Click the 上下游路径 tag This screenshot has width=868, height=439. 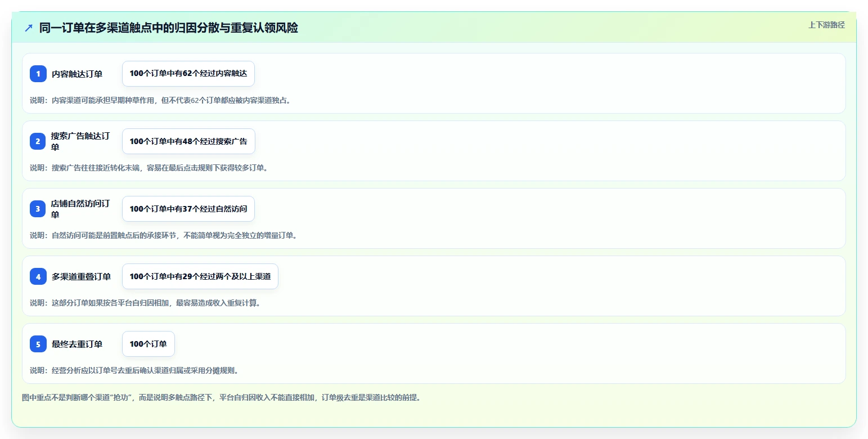pyautogui.click(x=826, y=25)
